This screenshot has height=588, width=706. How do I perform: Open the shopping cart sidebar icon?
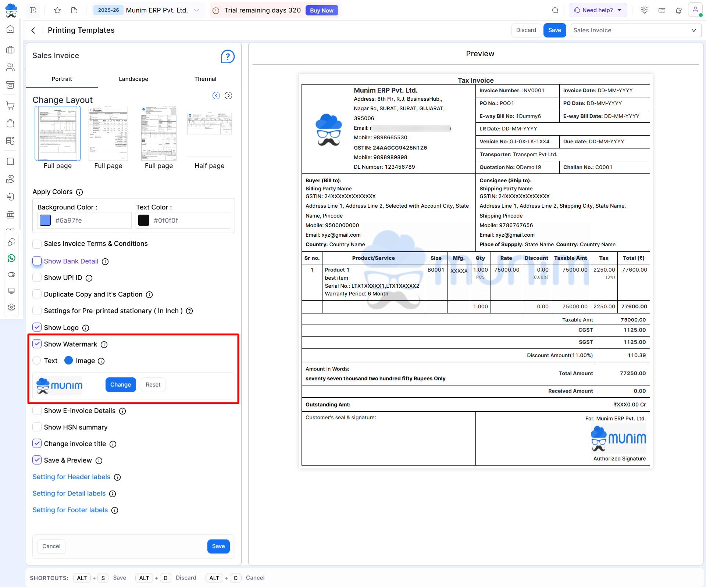coord(11,105)
